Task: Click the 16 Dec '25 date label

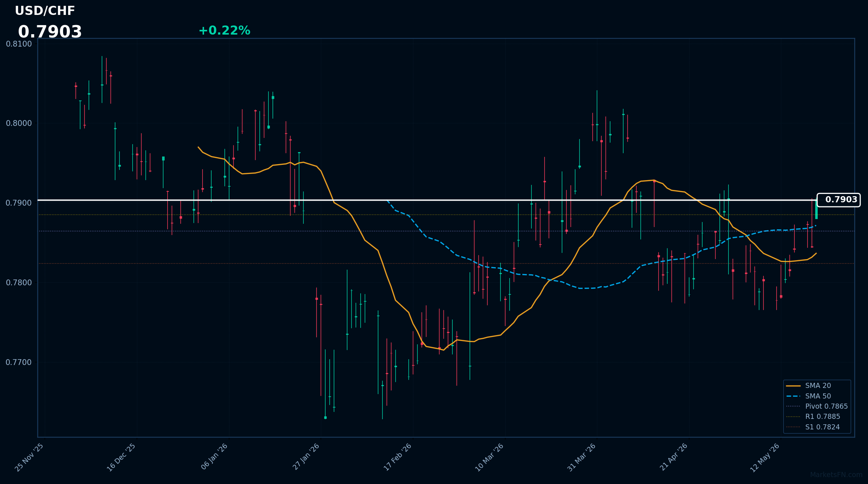Action: pyautogui.click(x=121, y=458)
